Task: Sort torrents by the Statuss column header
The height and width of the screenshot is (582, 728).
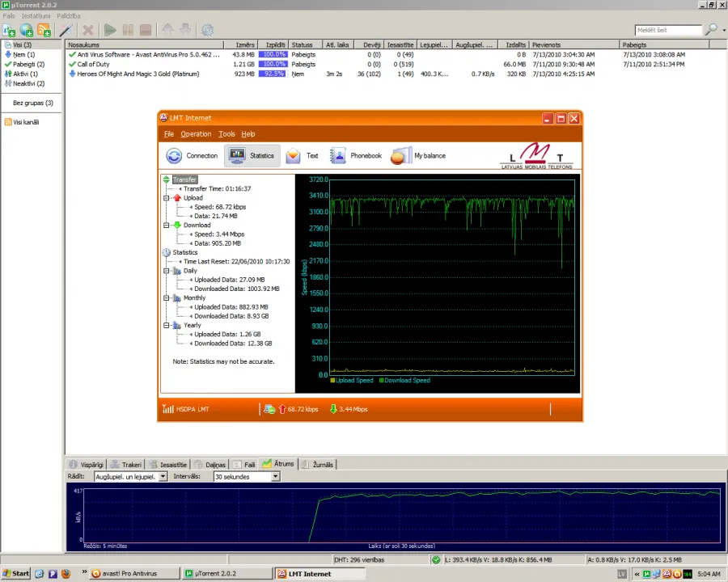Action: (306, 45)
